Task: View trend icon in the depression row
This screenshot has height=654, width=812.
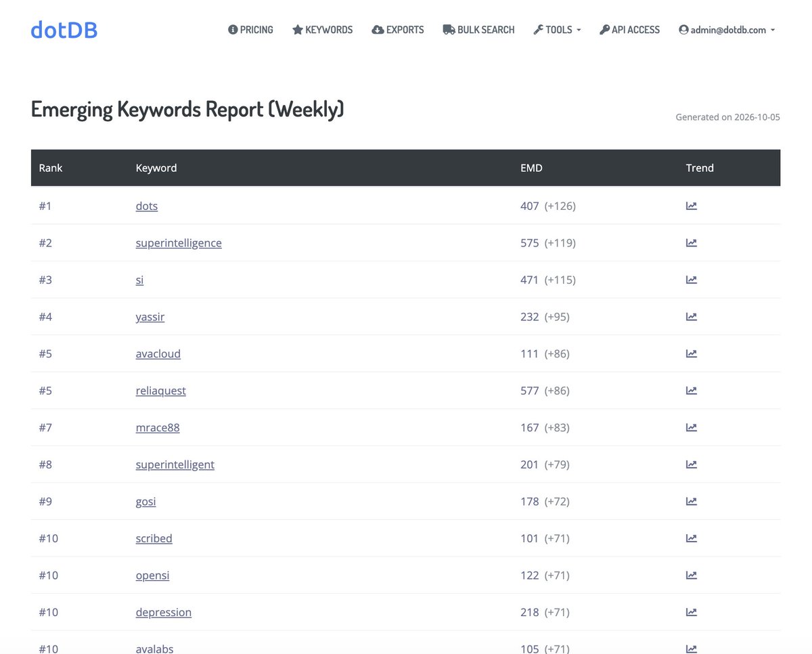Action: [x=691, y=612]
